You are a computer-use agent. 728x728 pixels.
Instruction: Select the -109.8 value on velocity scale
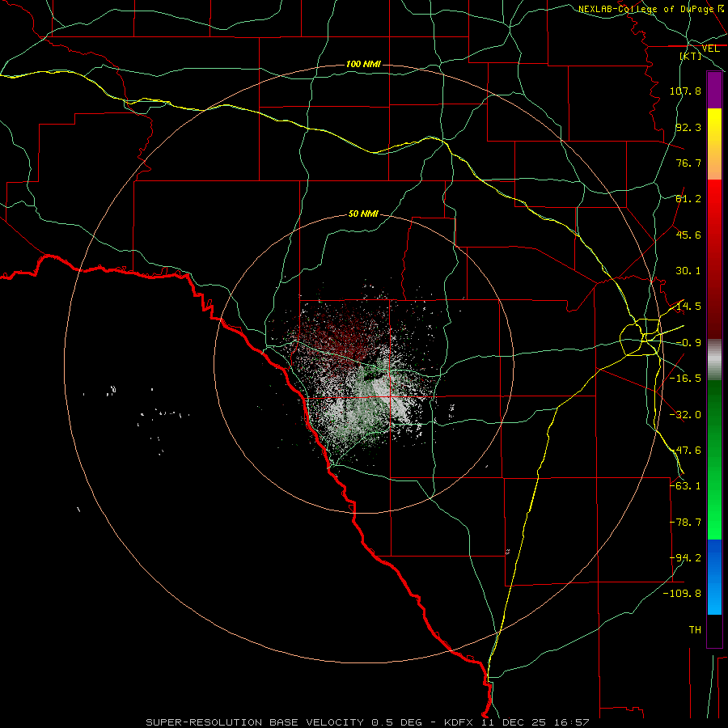(x=682, y=594)
